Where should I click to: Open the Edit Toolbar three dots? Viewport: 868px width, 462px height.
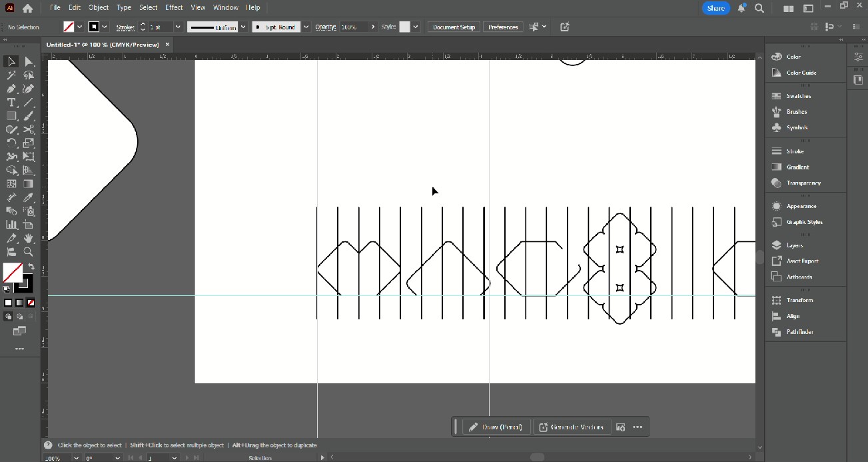pos(19,349)
